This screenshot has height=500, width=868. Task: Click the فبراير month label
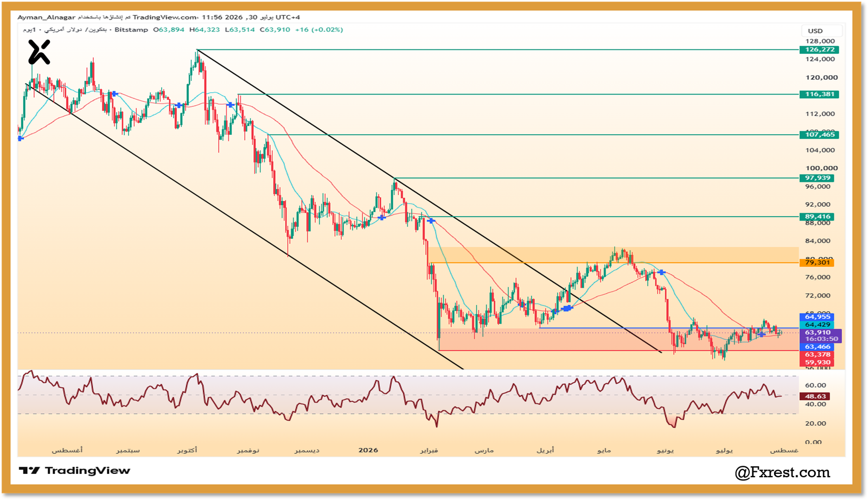(429, 451)
